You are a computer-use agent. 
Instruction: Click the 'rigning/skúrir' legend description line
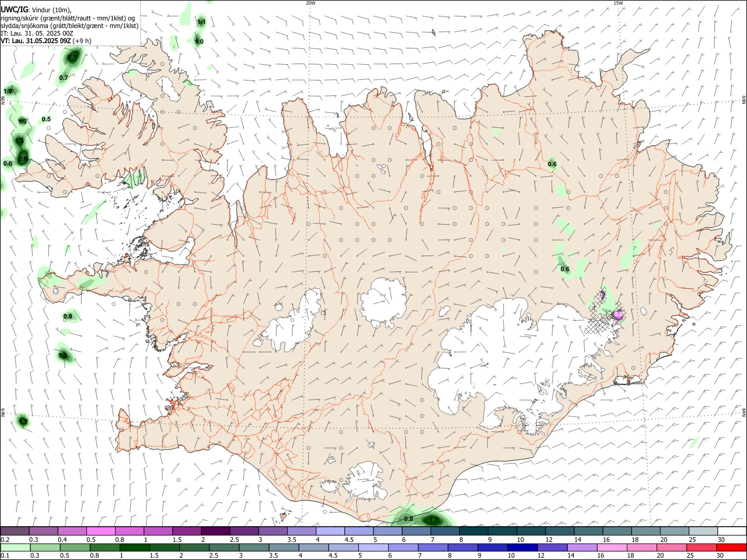pos(67,17)
